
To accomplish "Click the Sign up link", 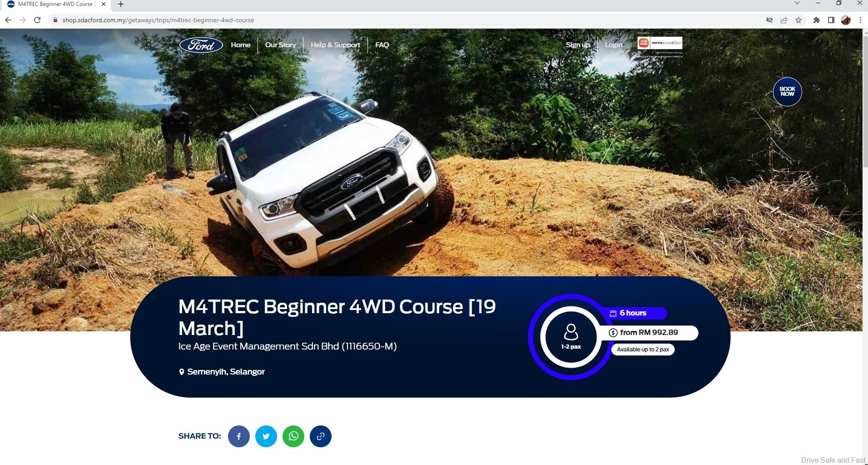I will pos(577,45).
